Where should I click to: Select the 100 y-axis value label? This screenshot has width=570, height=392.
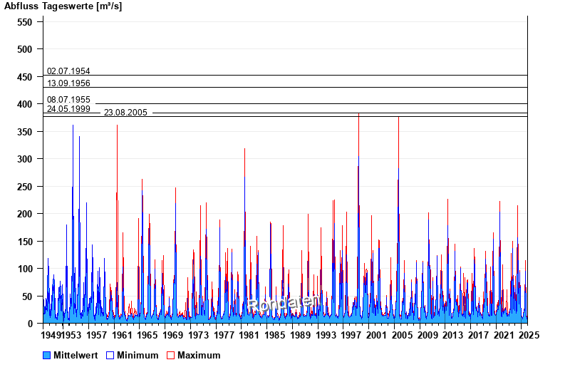click(x=25, y=269)
